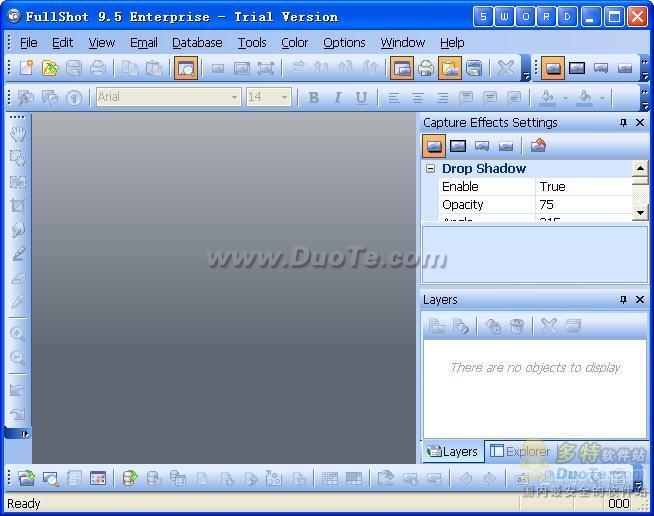This screenshot has height=516, width=654.
Task: Click the Zoom Out magnifier tool
Action: [x=18, y=357]
